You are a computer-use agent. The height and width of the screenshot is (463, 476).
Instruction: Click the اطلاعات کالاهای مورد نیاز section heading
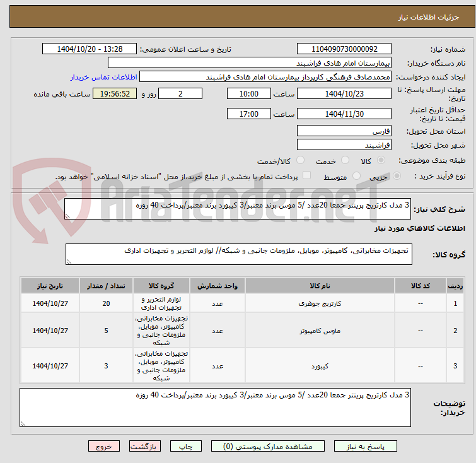click(419, 228)
